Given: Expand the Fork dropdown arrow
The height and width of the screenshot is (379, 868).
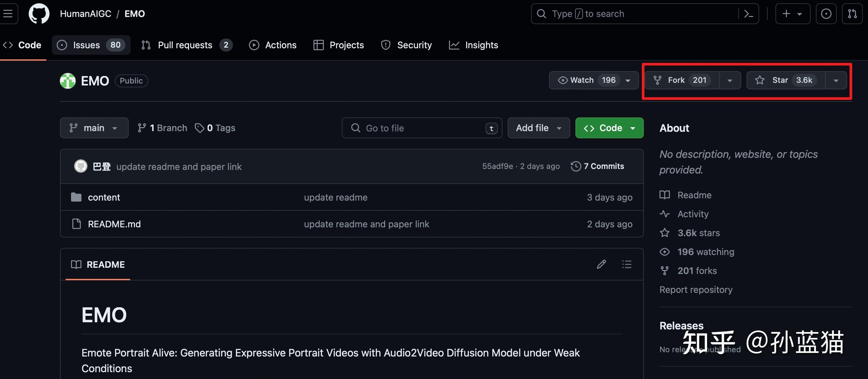Looking at the screenshot, I should (x=730, y=80).
